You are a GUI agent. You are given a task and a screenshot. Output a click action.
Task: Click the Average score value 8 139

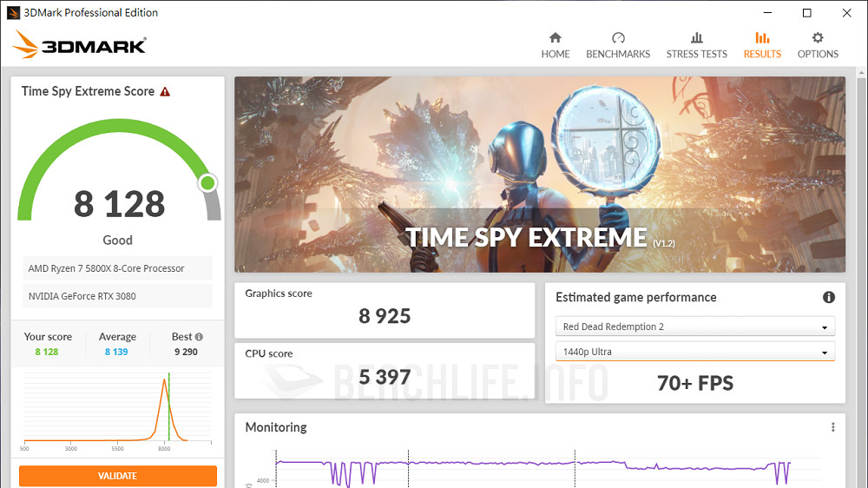[x=116, y=352]
